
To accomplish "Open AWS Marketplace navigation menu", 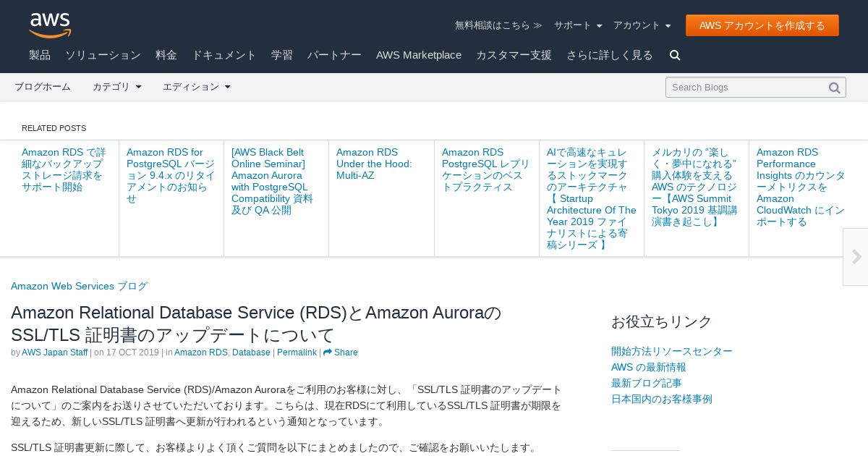I will (x=419, y=55).
